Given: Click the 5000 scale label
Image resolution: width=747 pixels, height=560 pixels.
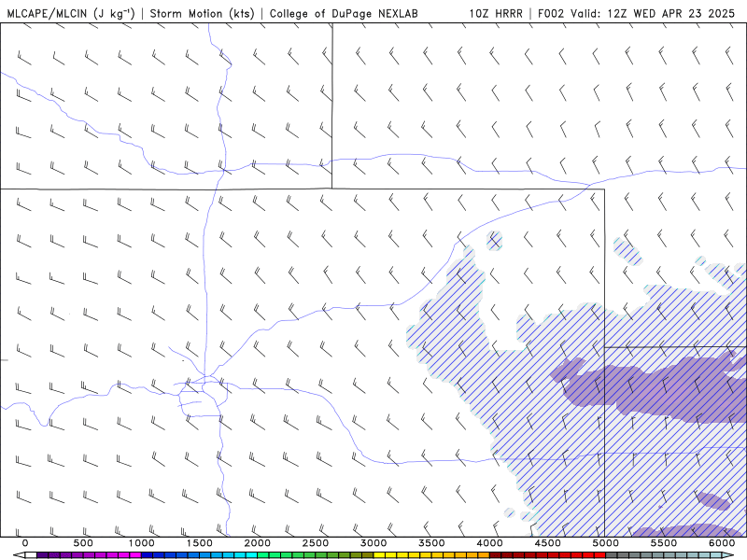Looking at the screenshot, I should coord(606,543).
